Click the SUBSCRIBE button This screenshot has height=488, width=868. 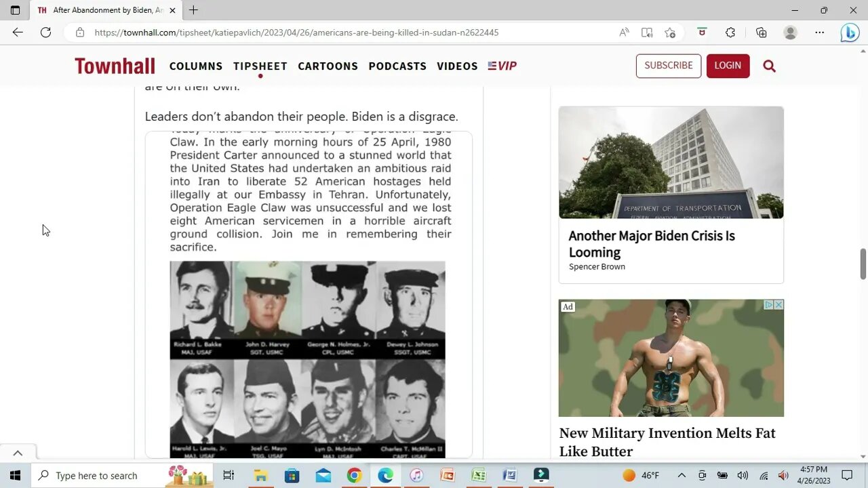coord(669,66)
